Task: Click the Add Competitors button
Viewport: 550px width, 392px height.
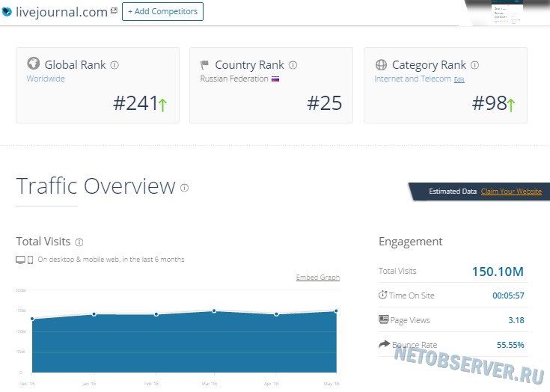Action: tap(162, 11)
